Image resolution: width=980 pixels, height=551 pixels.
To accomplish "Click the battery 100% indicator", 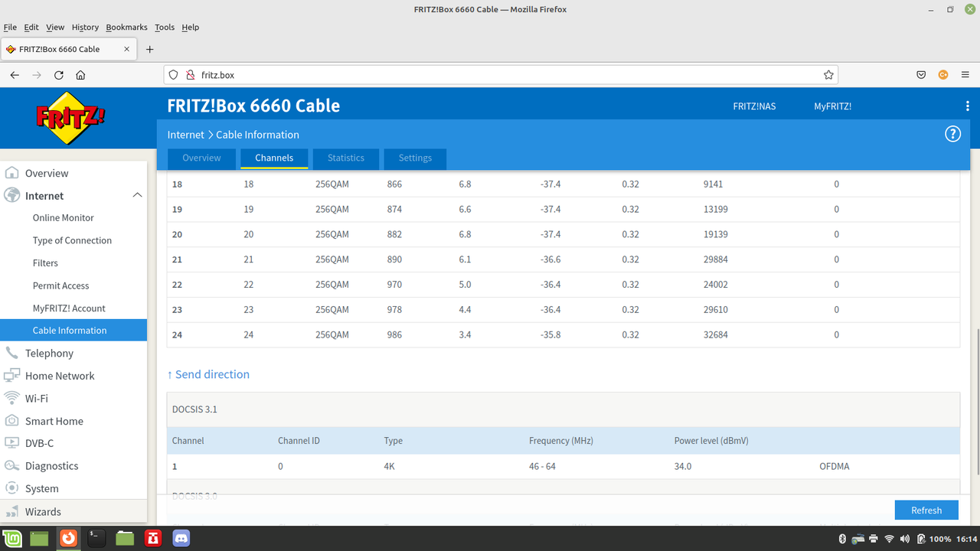I will click(x=934, y=539).
